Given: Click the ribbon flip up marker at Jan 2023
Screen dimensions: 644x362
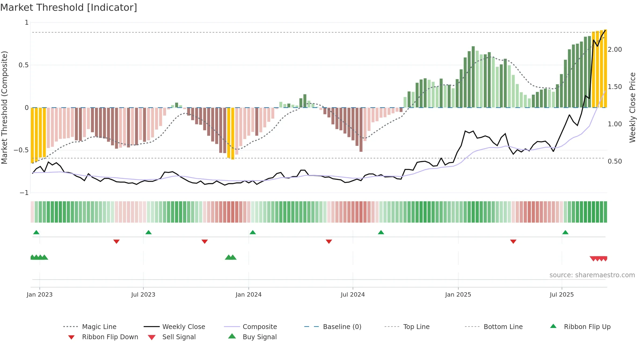Looking at the screenshot, I should pos(36,232).
